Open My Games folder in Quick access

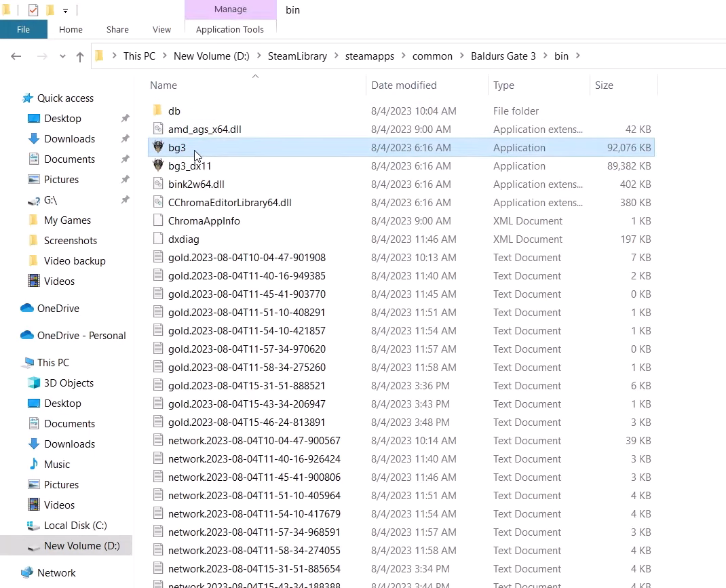point(67,220)
